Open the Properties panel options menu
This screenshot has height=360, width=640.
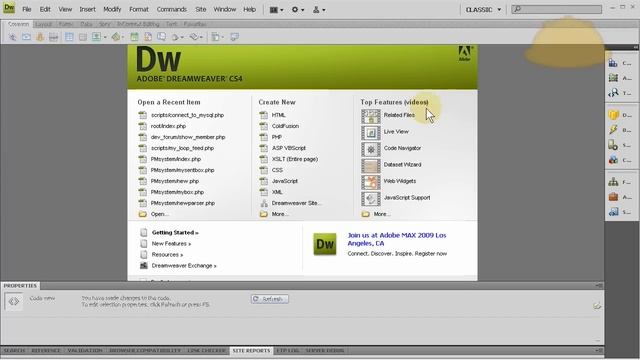click(x=599, y=285)
